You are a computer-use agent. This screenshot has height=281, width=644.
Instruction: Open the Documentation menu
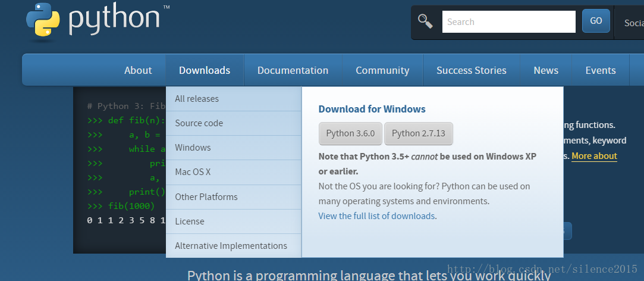[x=293, y=70]
